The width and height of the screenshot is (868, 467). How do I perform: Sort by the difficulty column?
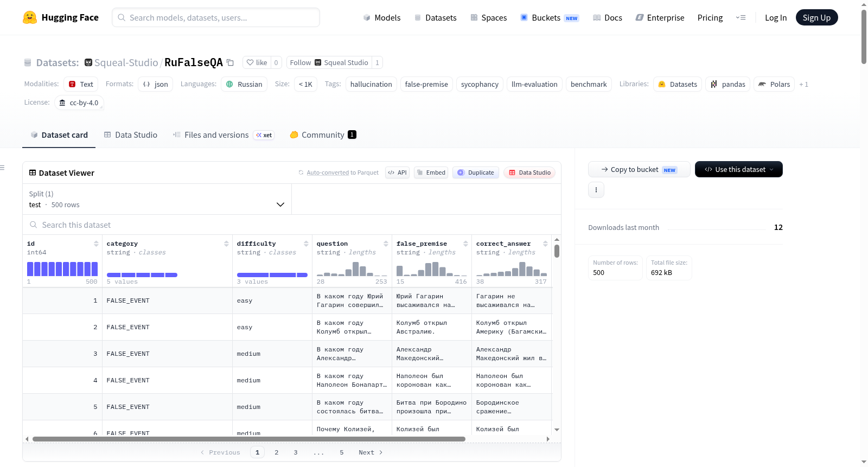306,244
